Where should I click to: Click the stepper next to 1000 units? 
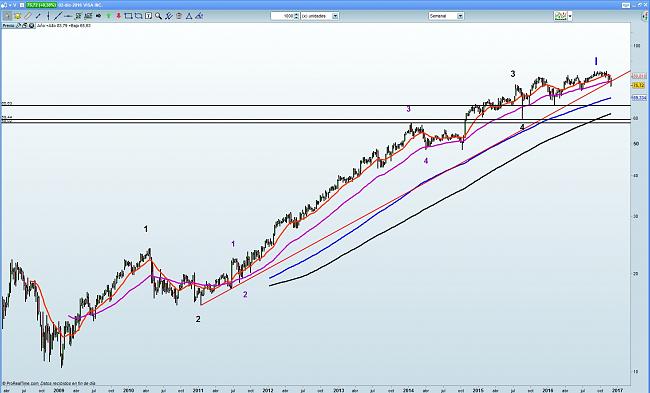pyautogui.click(x=296, y=16)
